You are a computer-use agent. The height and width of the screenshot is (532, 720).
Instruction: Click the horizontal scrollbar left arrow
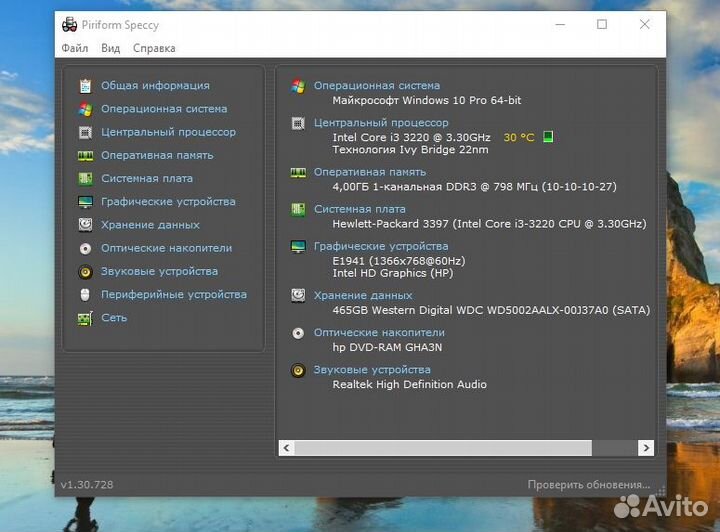(287, 448)
